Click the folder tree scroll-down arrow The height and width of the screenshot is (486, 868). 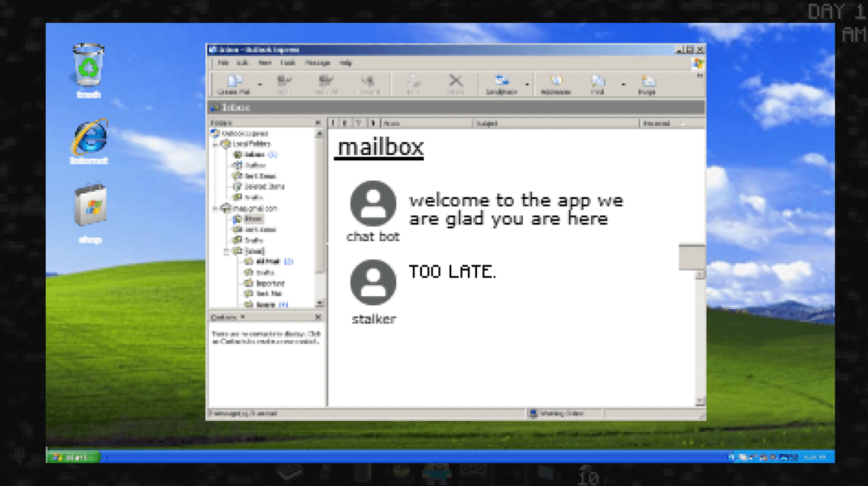[x=319, y=303]
